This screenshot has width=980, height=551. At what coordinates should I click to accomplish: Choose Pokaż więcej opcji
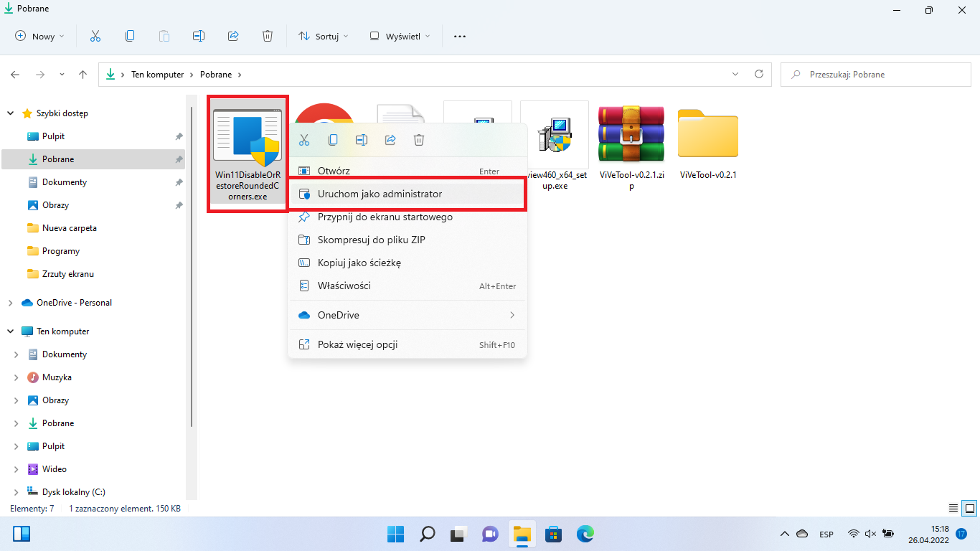tap(407, 344)
